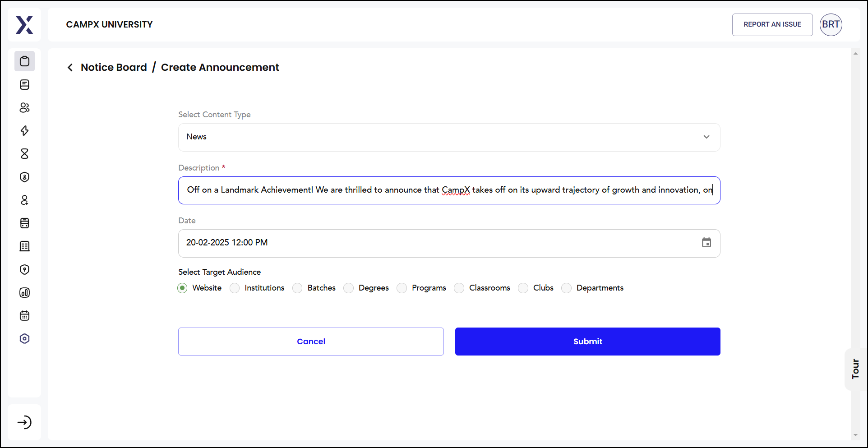Open the building sidebar icon
868x448 pixels.
click(x=24, y=246)
